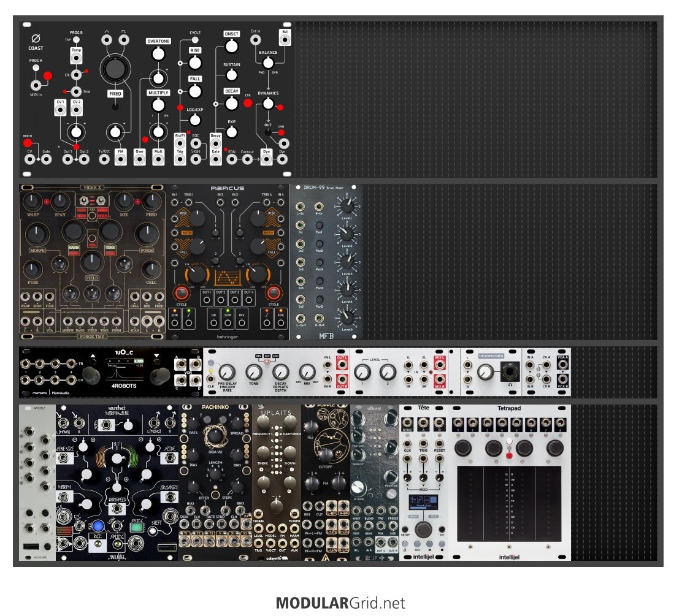Click the L-Out jack on DRUM-99

coord(300,318)
